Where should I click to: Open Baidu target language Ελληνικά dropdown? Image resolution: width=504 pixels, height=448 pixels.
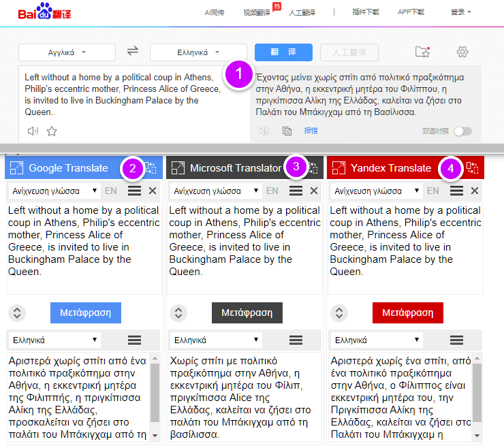tap(198, 52)
